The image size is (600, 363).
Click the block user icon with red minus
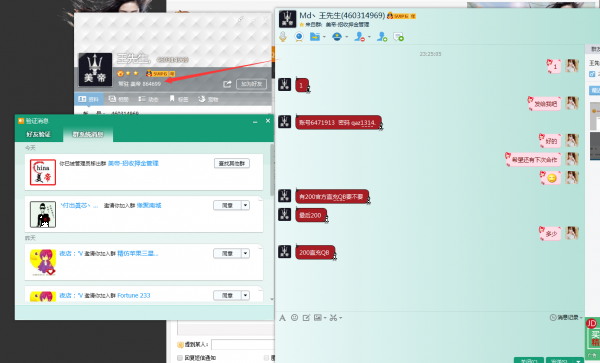(x=359, y=37)
